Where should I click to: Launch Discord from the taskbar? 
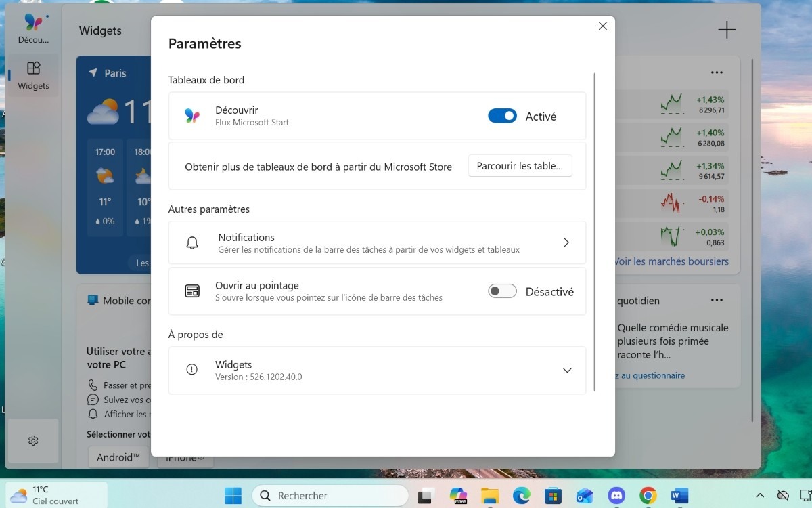tap(616, 496)
